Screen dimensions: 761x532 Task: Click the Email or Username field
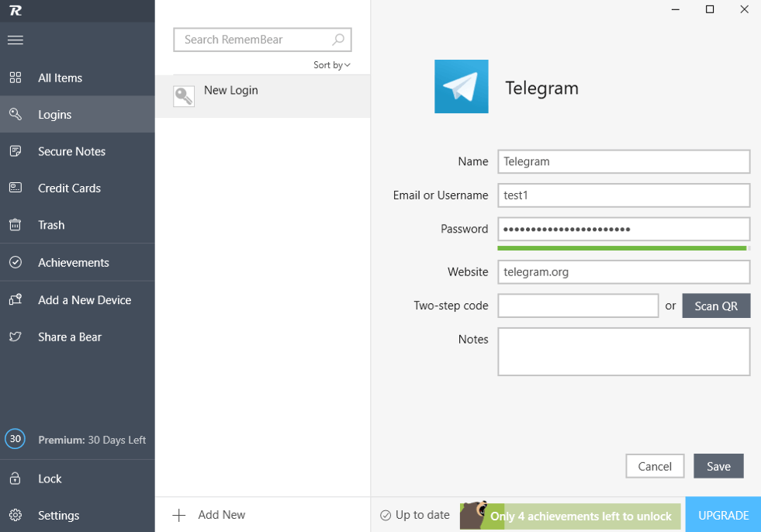(x=624, y=195)
